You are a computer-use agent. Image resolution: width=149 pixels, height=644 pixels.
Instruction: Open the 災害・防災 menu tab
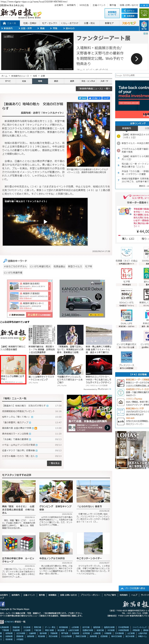(x=89, y=23)
